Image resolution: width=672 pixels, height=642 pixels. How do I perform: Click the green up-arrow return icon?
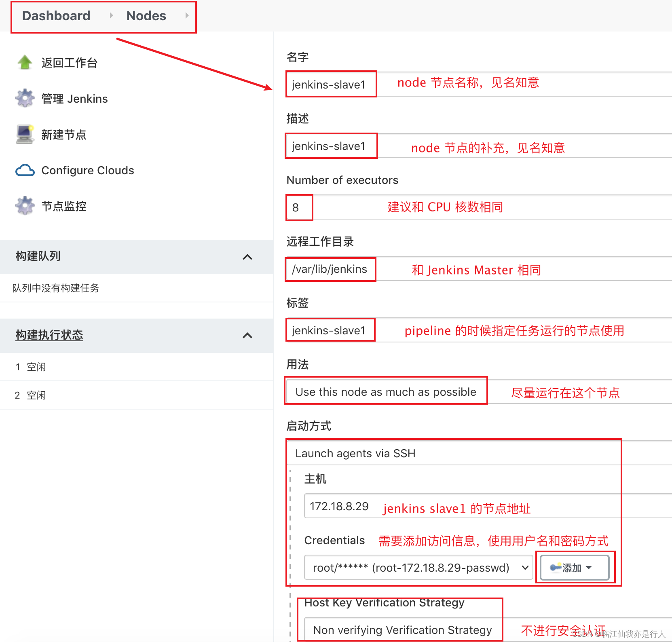[x=25, y=63]
